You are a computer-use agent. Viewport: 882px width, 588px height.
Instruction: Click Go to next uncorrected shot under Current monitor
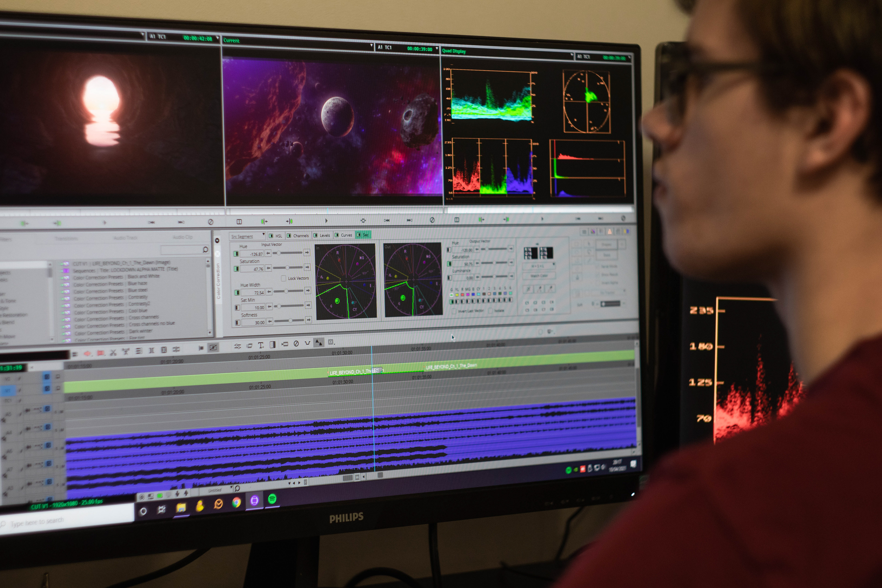(289, 221)
